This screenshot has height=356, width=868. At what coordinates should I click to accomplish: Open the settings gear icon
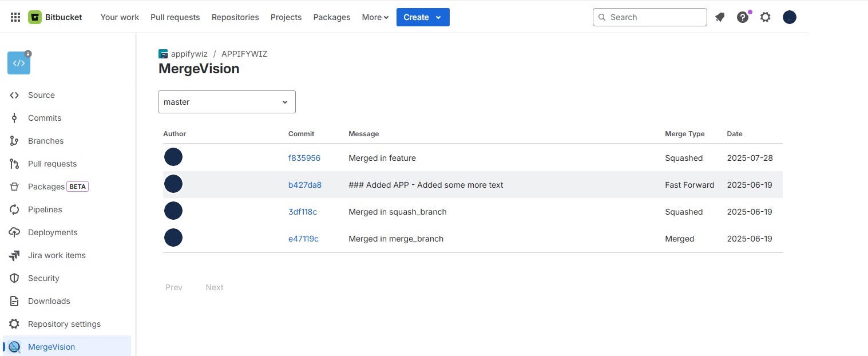(766, 17)
